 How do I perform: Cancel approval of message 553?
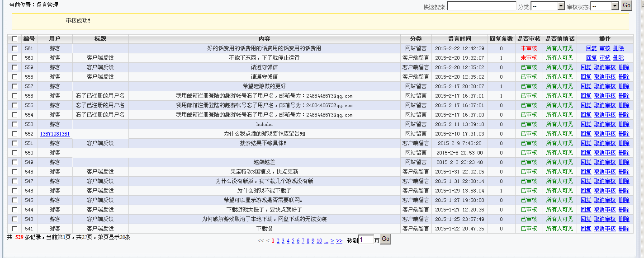(605, 124)
